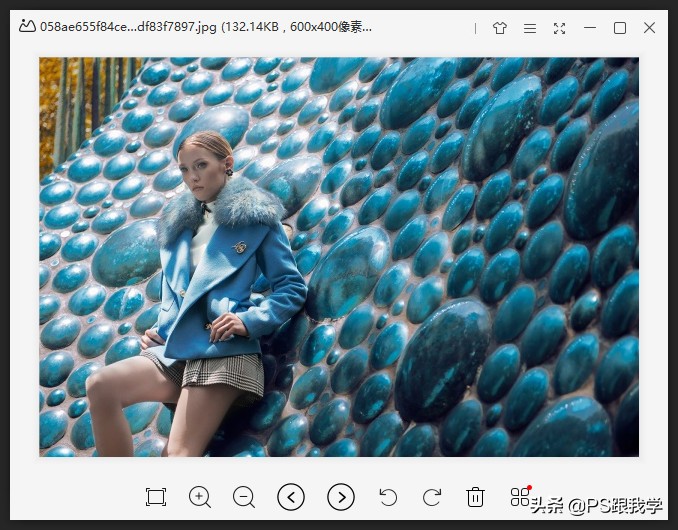This screenshot has width=678, height=530.
Task: Click the image viewer app icon in title bar
Action: click(27, 28)
